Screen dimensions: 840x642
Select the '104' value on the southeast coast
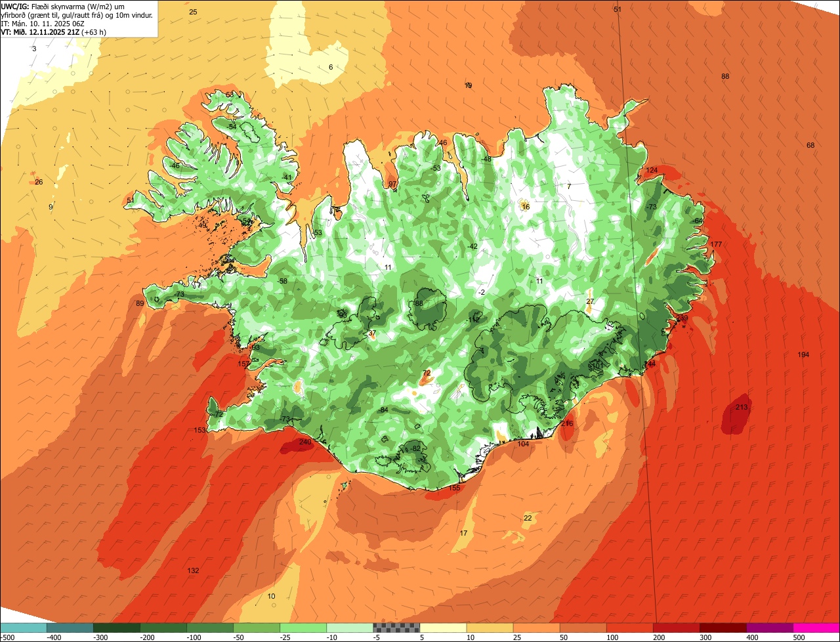tap(523, 444)
